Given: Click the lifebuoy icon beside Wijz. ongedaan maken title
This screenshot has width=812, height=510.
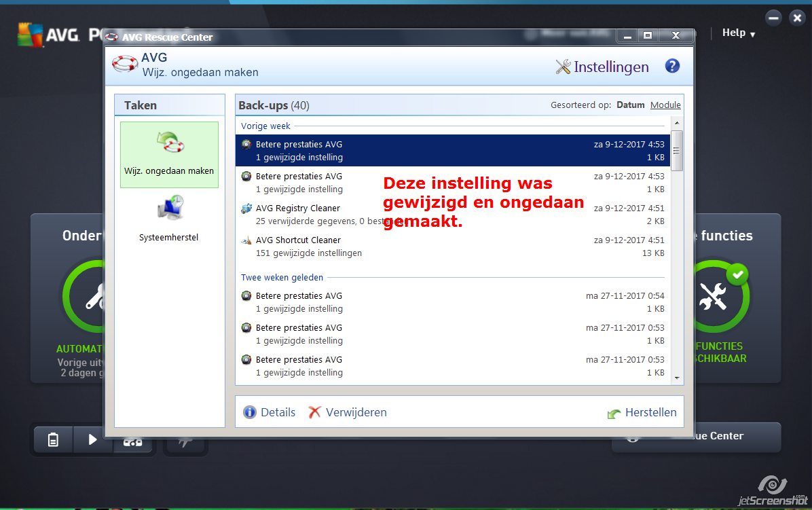Looking at the screenshot, I should pos(124,64).
